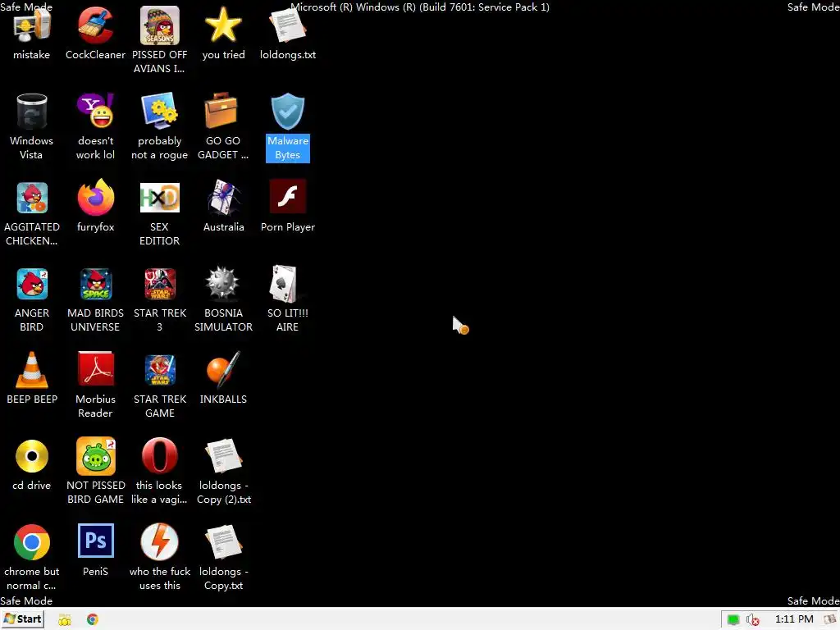Click the 'Windows Vista' recycle bin icon
The height and width of the screenshot is (630, 840).
32,112
